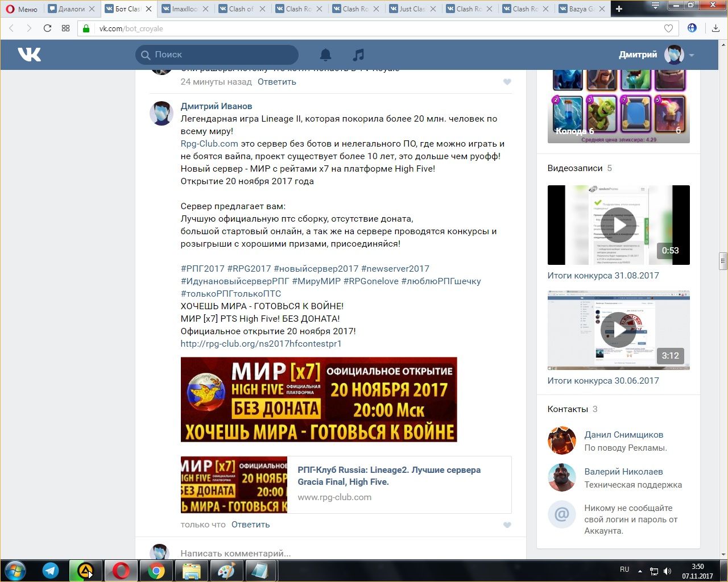728x582 pixels.
Task: Click the Поиск search field
Action: [222, 55]
